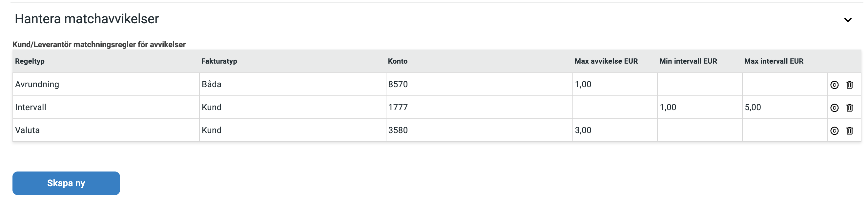Select the Avrundning regeltyp cell

(x=106, y=85)
